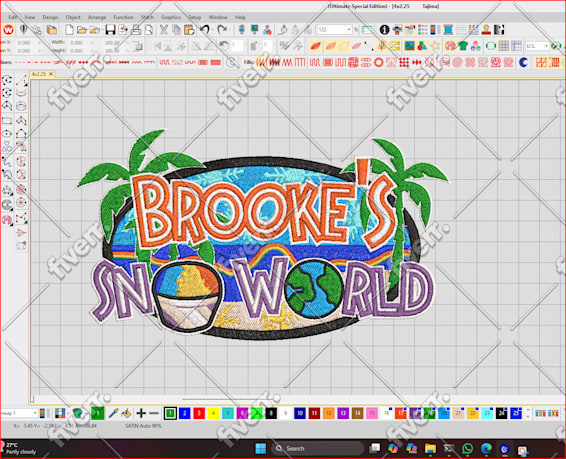
Task: Click the remove color minus icon
Action: point(154,413)
